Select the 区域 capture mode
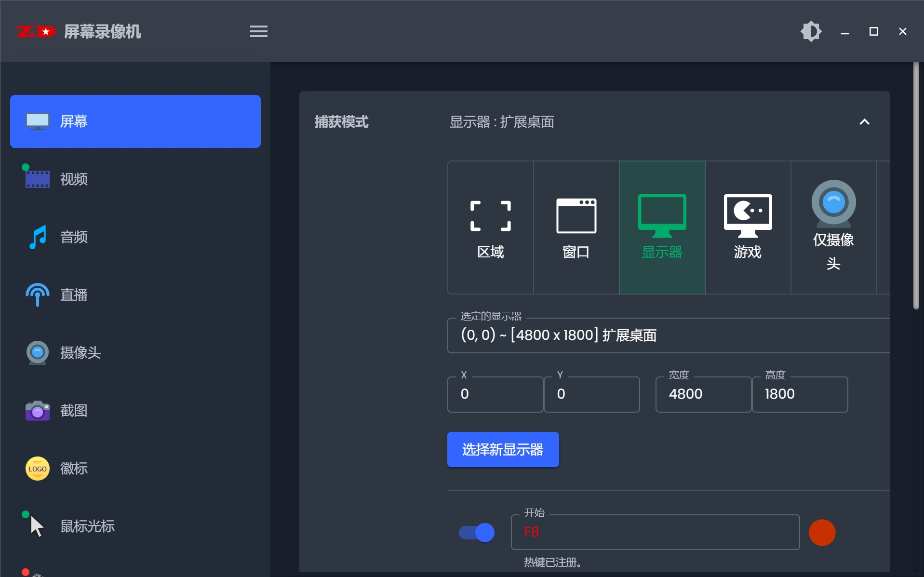The height and width of the screenshot is (577, 924). click(x=490, y=228)
